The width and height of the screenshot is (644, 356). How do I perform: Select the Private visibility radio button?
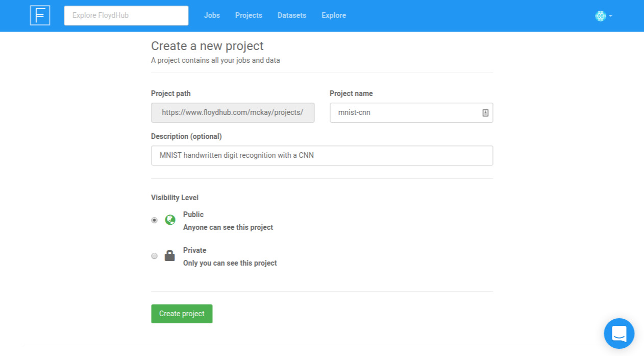coord(154,255)
